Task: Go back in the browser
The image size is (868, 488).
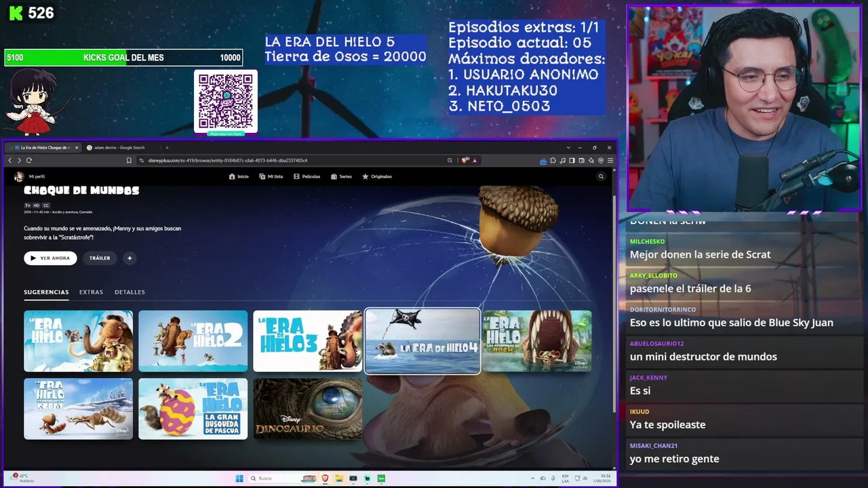Action: [x=10, y=161]
